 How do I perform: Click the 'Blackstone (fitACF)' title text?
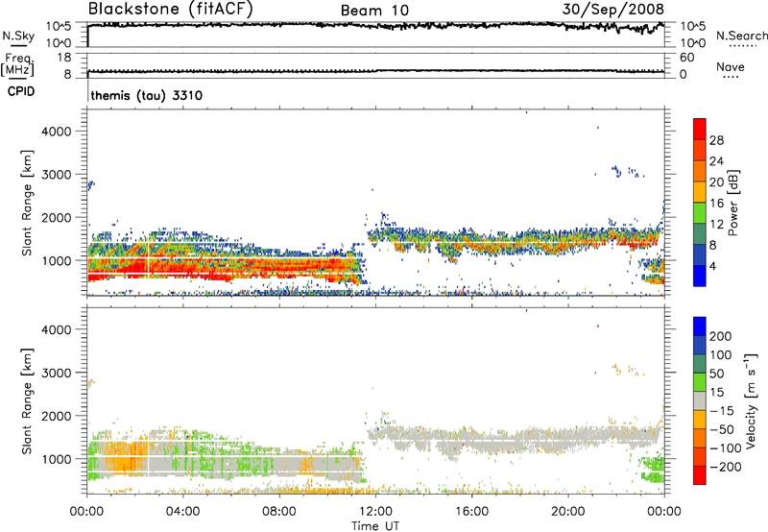(171, 10)
